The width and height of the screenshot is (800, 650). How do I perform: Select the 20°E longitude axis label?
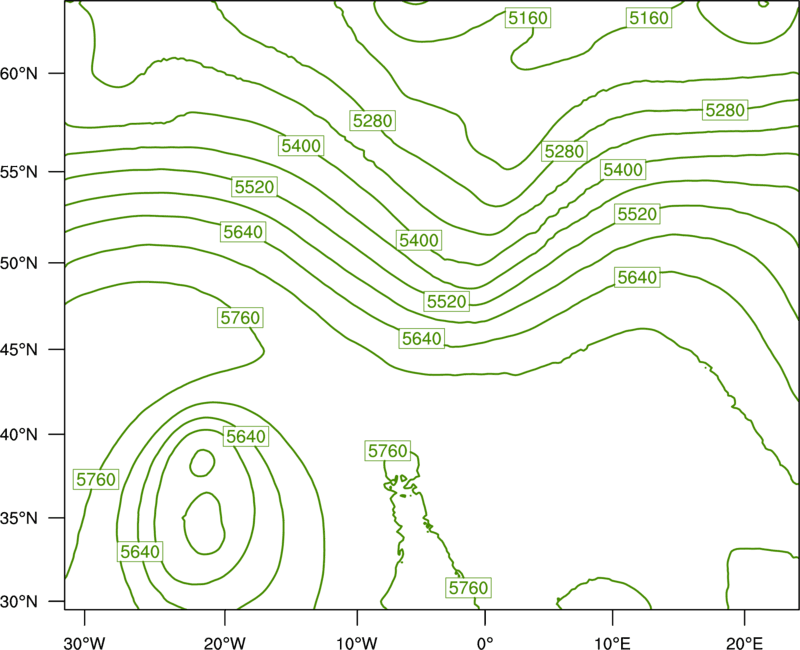pos(744,643)
